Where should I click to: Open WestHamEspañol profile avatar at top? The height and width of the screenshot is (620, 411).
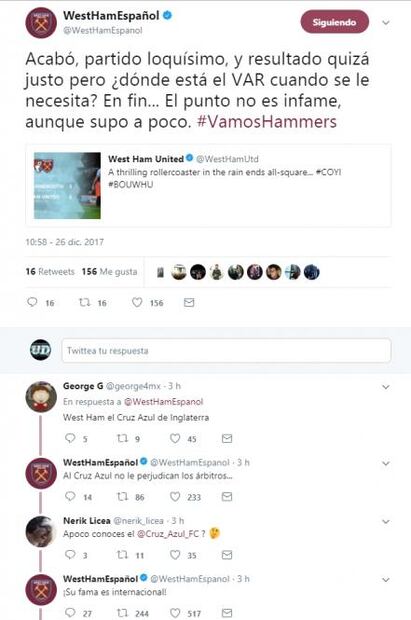click(41, 23)
